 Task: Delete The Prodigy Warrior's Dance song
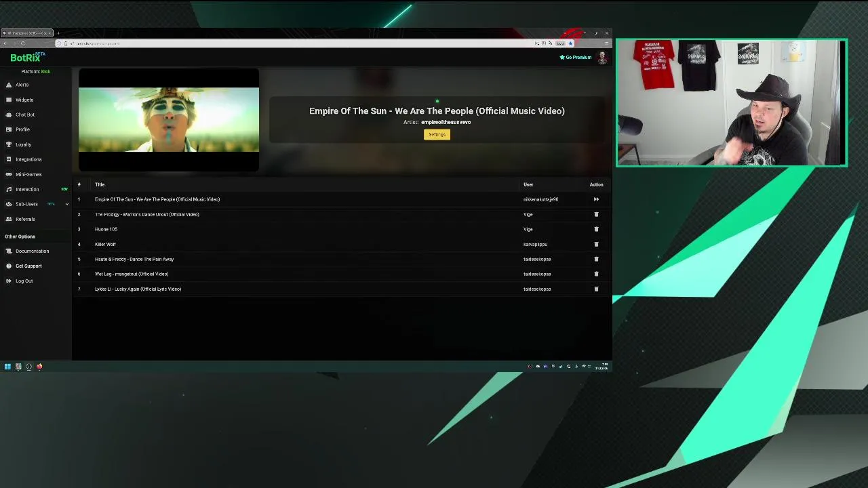tap(596, 214)
